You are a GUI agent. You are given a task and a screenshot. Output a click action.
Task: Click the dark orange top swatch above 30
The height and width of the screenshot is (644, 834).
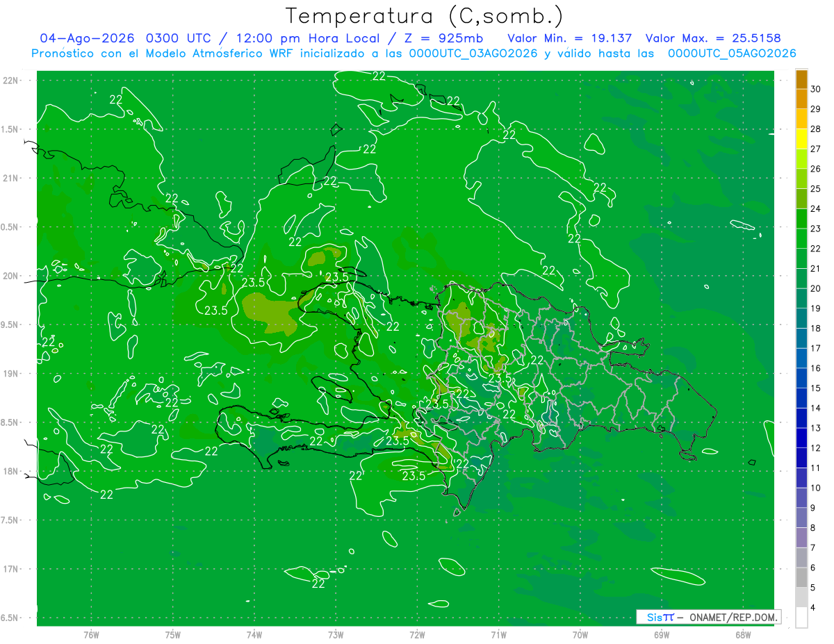click(801, 79)
